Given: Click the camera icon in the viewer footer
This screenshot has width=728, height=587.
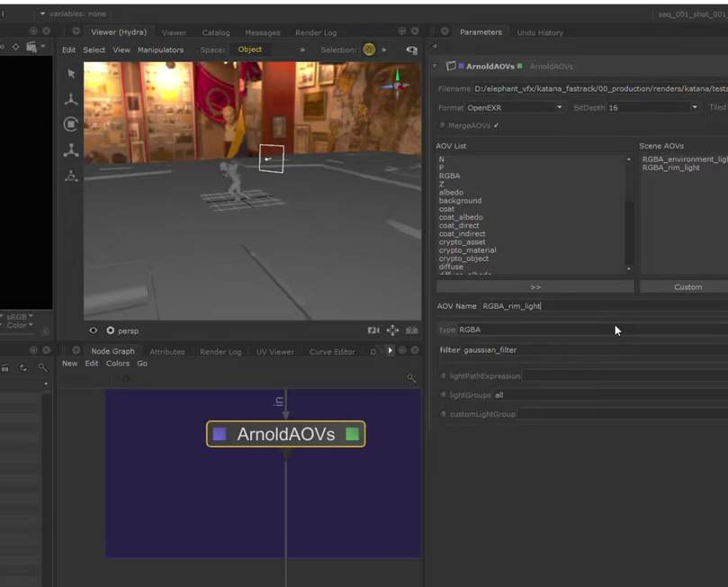Looking at the screenshot, I should click(x=373, y=330).
